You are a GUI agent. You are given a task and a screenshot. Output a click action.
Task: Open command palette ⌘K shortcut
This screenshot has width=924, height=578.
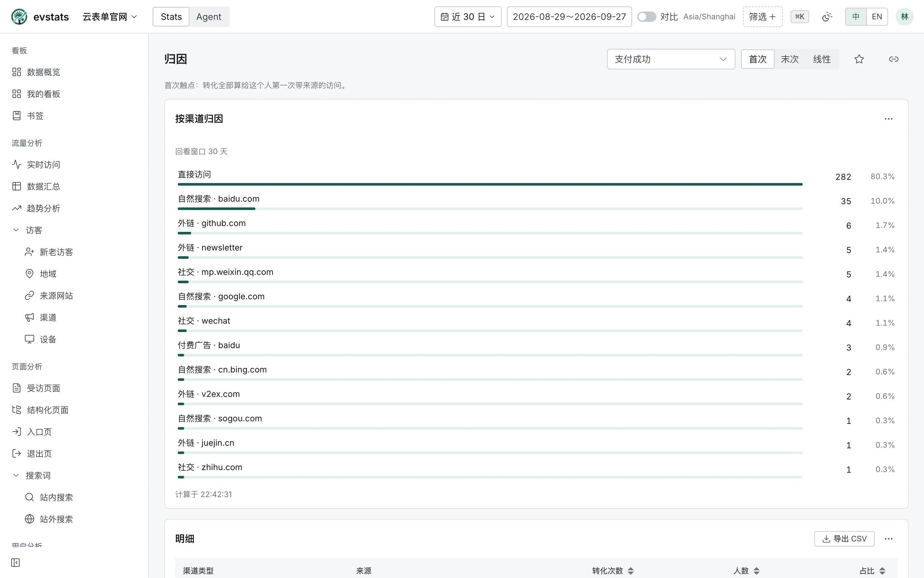pos(800,17)
